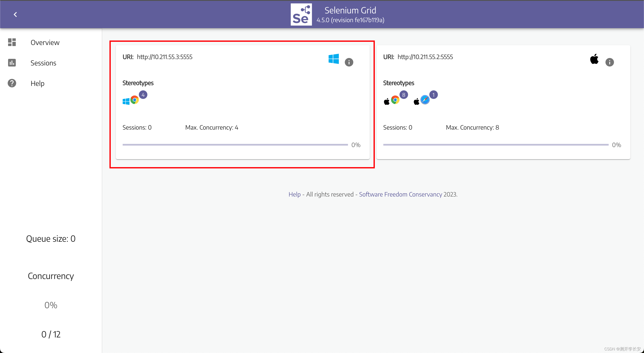Click Apple icon beside Chrome stereotype
Screen dimensions: 644x353
tap(387, 101)
